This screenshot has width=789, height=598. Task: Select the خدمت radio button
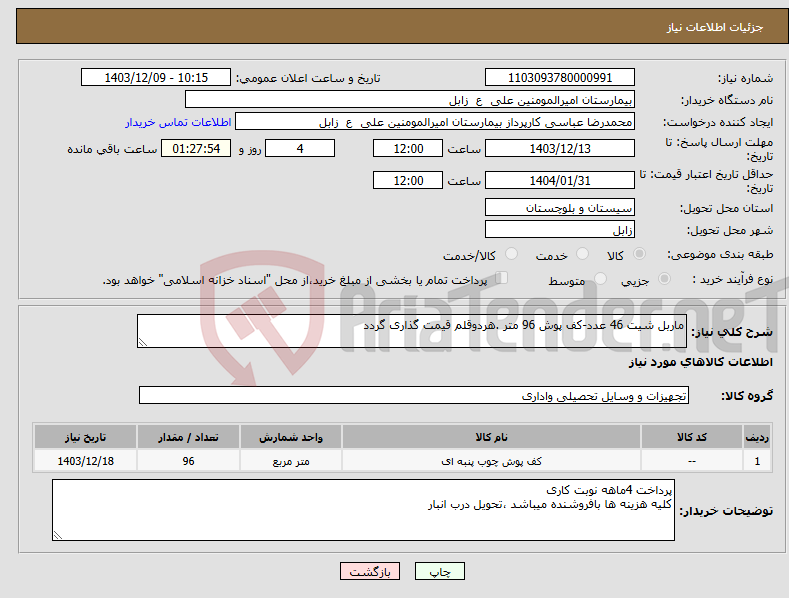(x=582, y=254)
